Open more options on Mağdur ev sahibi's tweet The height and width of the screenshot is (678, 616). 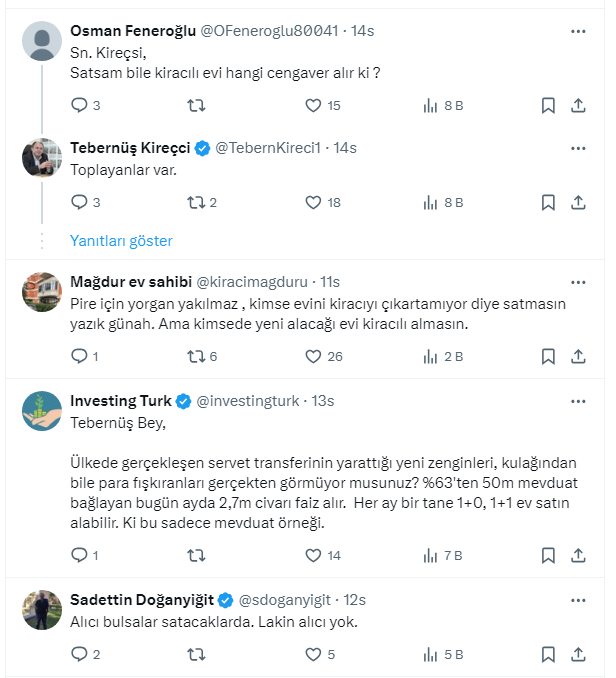tap(578, 281)
